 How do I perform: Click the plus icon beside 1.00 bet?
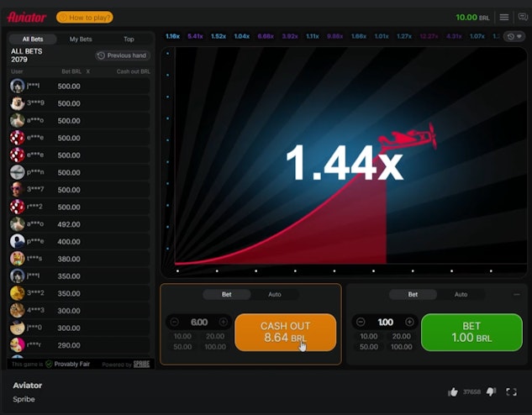tap(408, 322)
